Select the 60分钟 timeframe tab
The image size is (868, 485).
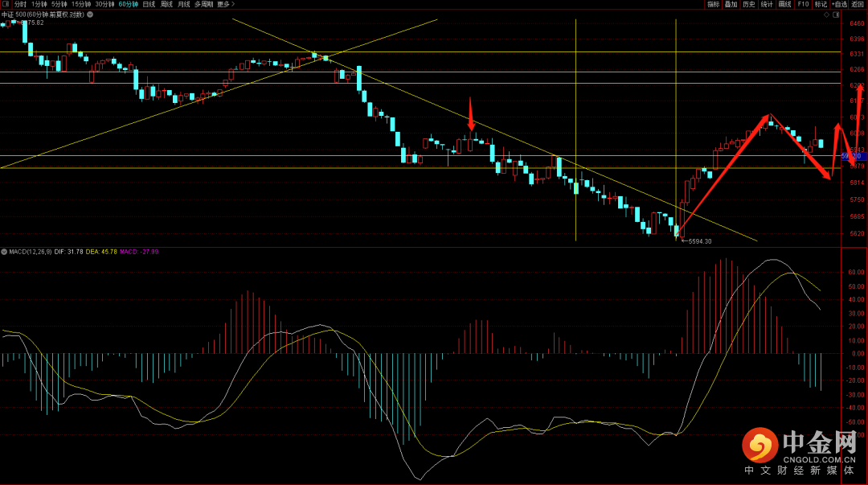point(128,4)
